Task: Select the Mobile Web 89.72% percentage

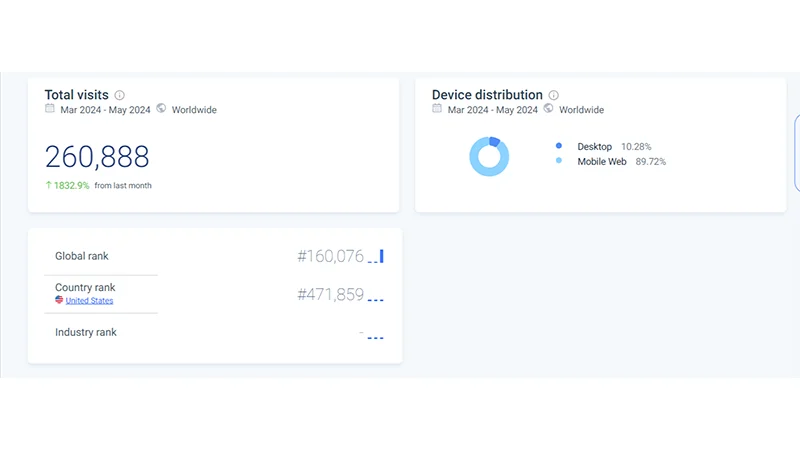Action: (x=651, y=162)
